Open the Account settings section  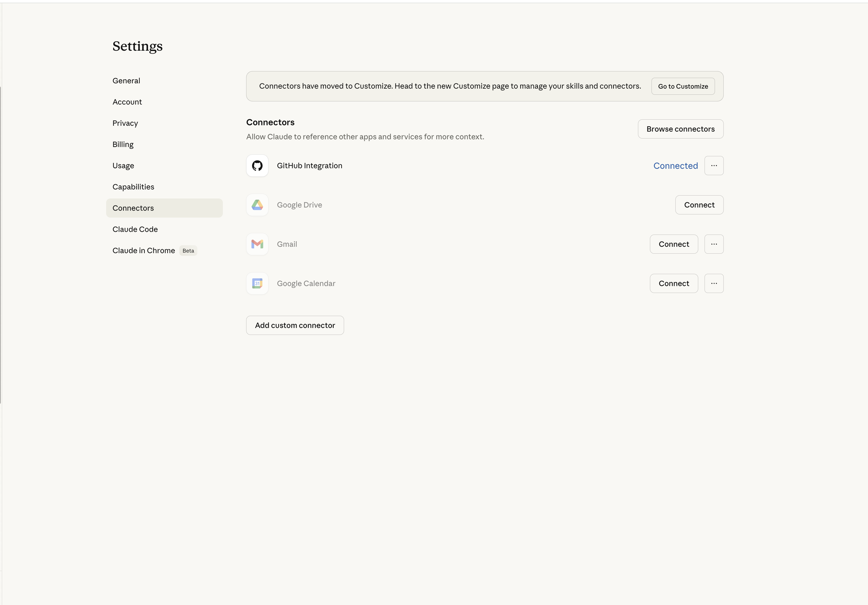point(127,102)
